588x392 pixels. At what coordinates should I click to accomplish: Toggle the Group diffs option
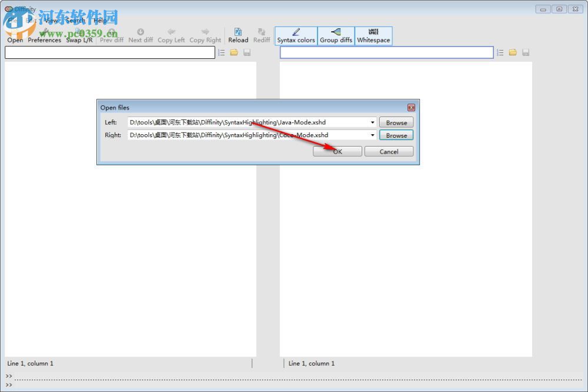point(336,36)
